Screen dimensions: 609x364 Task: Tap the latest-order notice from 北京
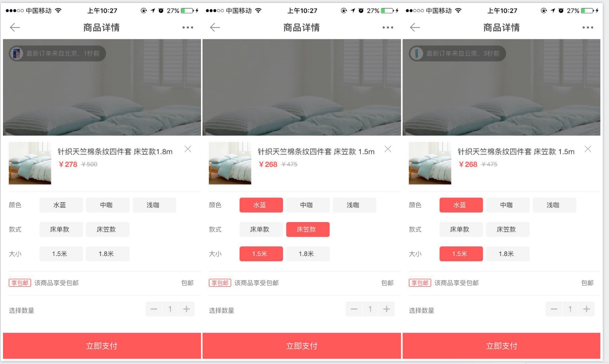(x=57, y=54)
